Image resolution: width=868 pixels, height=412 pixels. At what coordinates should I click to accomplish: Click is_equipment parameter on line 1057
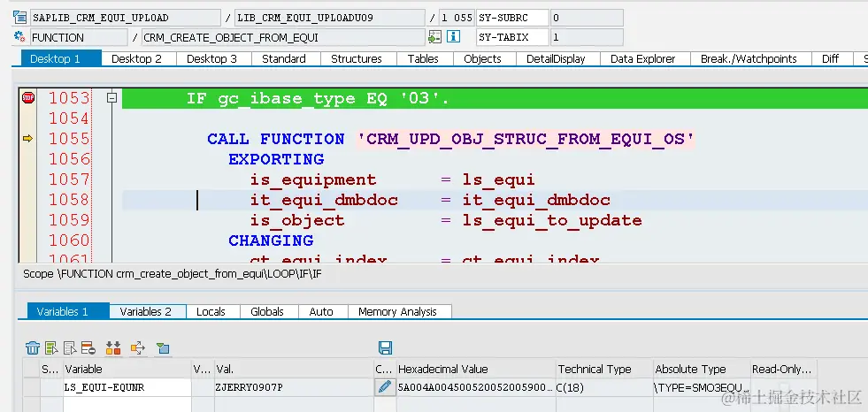313,179
